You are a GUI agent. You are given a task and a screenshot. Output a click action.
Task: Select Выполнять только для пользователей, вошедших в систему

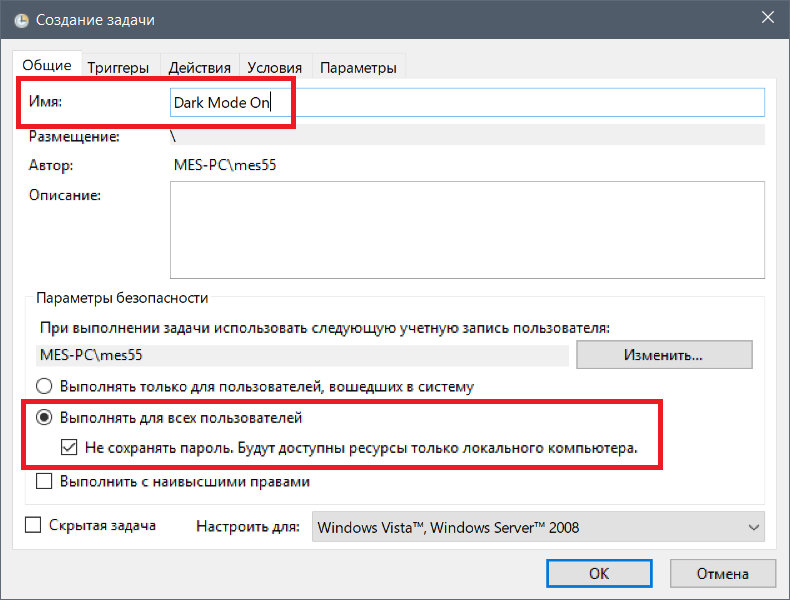coord(45,385)
